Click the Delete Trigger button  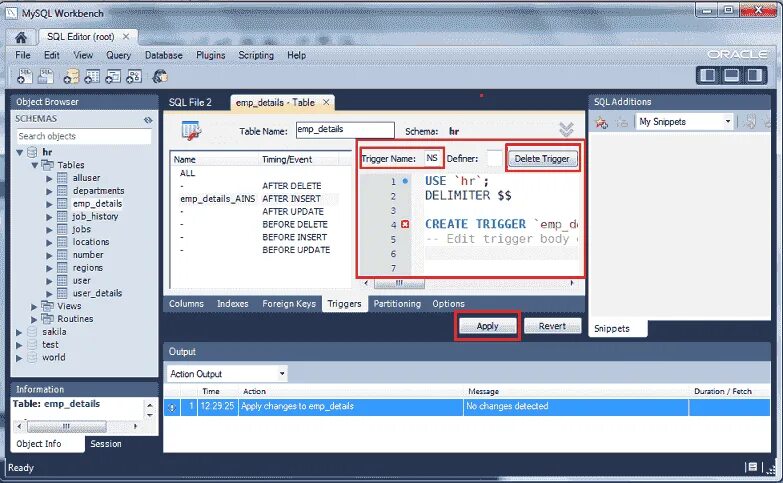542,159
